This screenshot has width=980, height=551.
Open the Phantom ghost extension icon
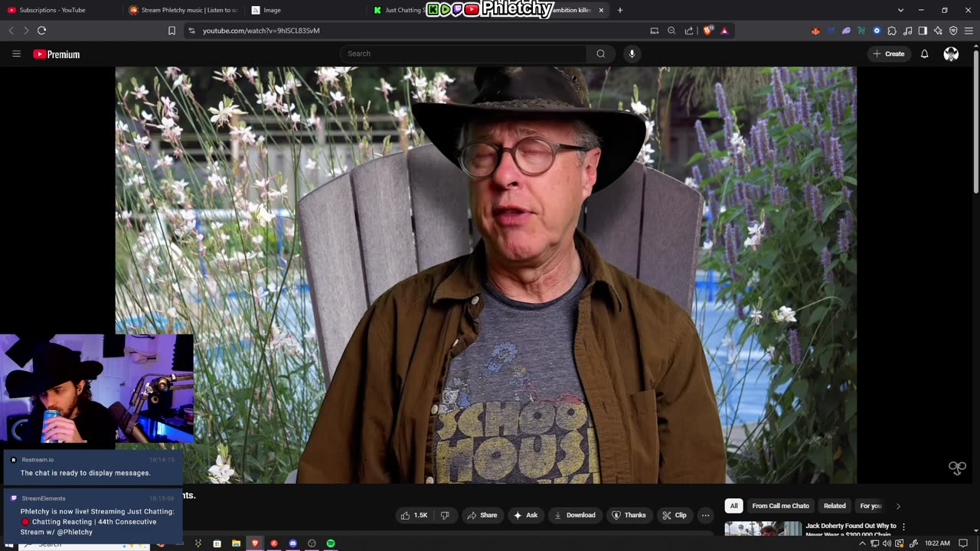tap(846, 31)
